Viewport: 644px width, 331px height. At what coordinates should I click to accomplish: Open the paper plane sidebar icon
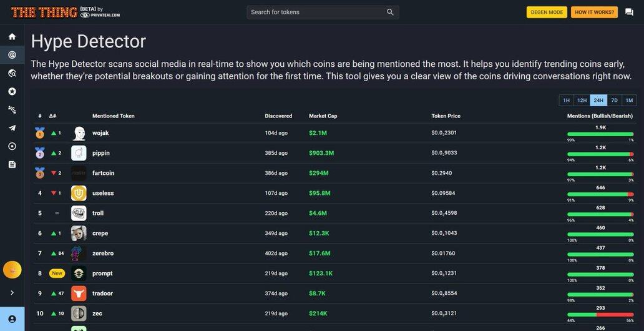tap(12, 128)
